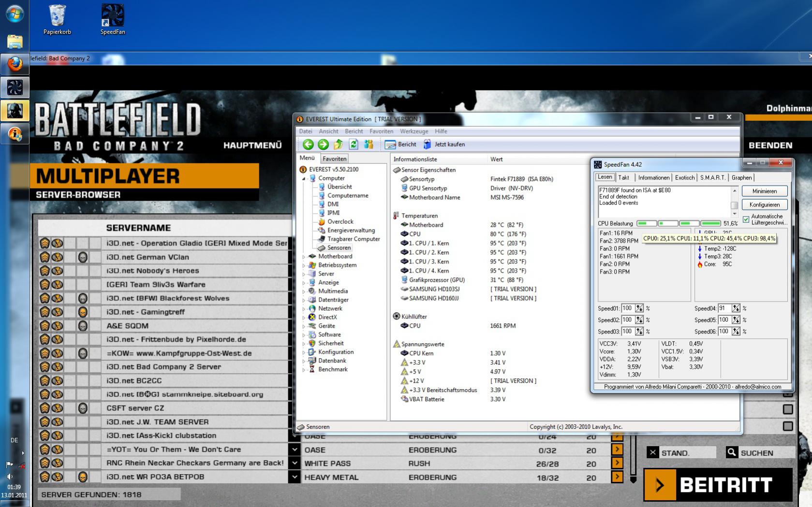Click Windows Explorer folder icon in taskbar
This screenshot has height=507, width=812.
point(15,41)
